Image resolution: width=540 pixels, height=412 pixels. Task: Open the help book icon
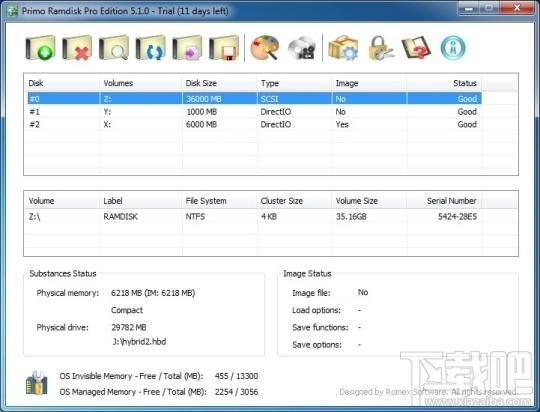(x=416, y=48)
